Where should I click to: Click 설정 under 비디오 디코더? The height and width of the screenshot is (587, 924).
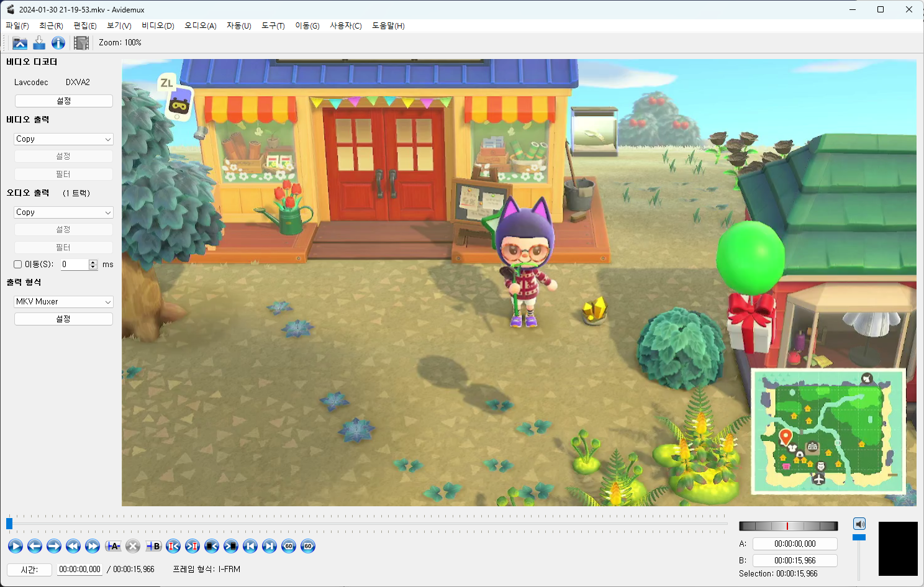63,101
